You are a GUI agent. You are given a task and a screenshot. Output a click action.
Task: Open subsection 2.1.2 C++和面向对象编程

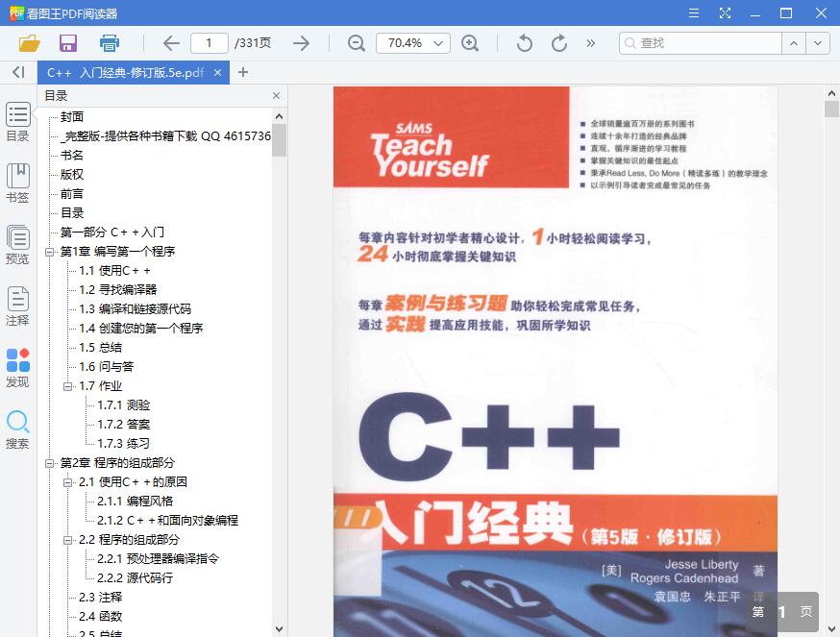(167, 521)
